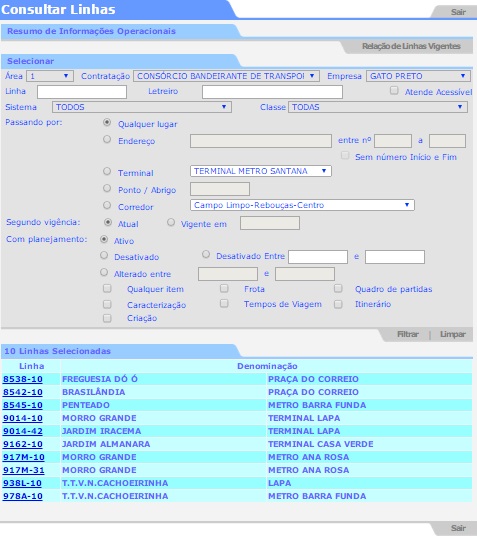Choose the Vigente em radio button
Screen dimensions: 477x539
tap(171, 222)
